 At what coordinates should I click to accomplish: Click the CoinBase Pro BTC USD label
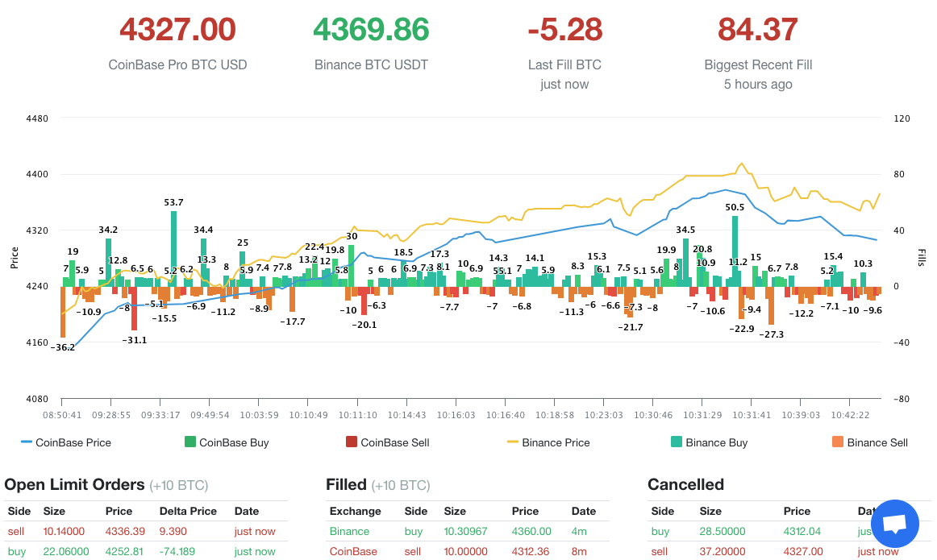[x=177, y=64]
